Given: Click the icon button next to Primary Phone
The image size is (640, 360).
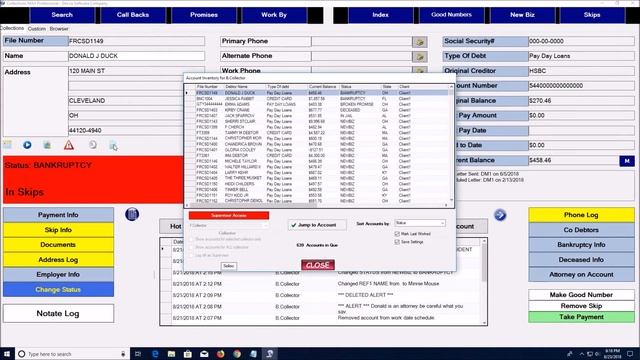Looking at the screenshot, I should pos(420,42).
